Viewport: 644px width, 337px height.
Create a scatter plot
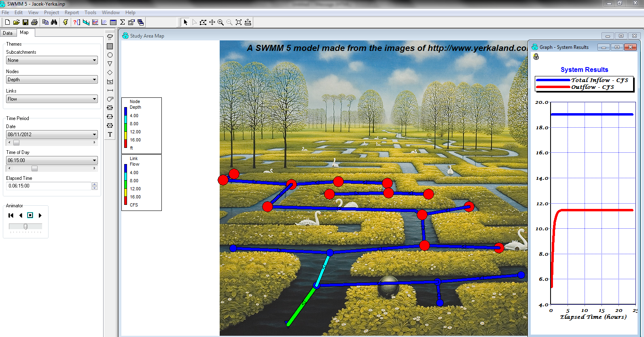104,22
